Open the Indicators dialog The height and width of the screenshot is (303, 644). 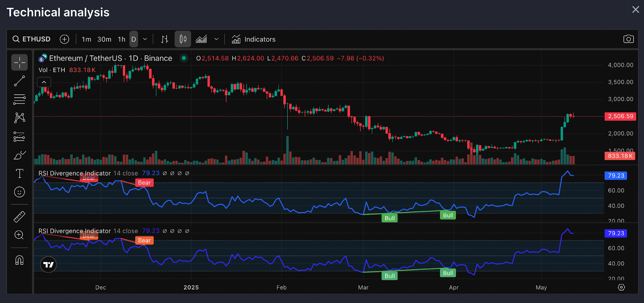[x=254, y=39]
